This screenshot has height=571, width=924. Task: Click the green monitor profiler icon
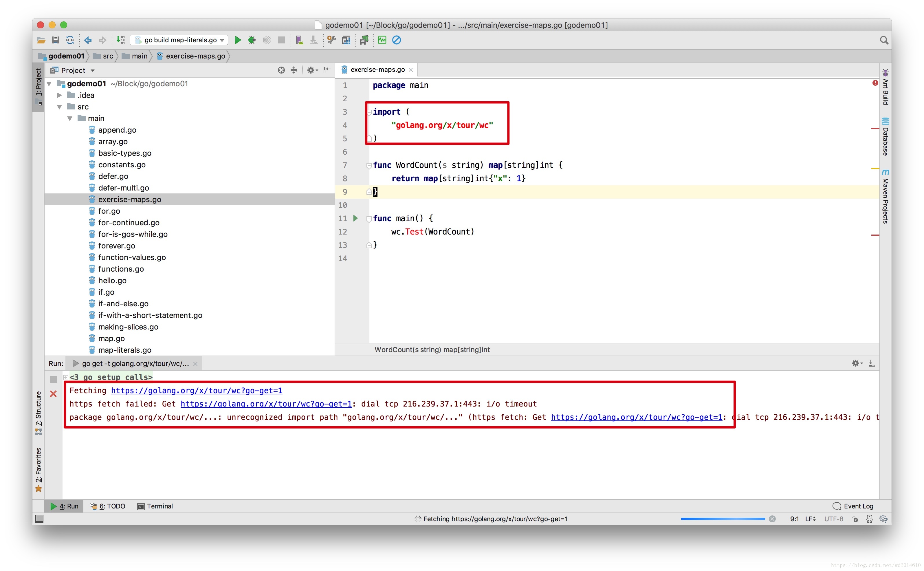(x=382, y=40)
